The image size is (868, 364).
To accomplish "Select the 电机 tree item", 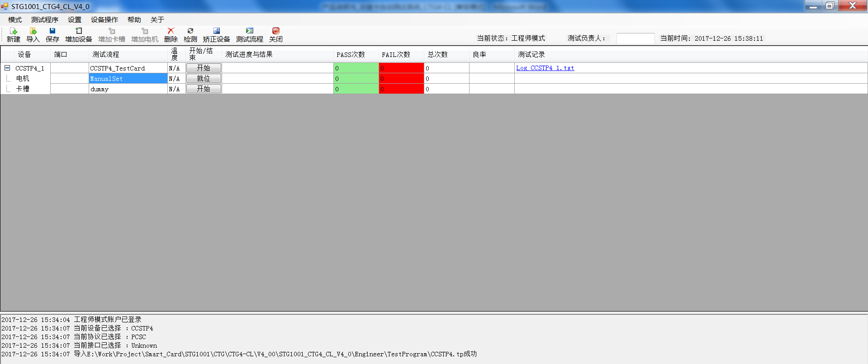I will (23, 78).
